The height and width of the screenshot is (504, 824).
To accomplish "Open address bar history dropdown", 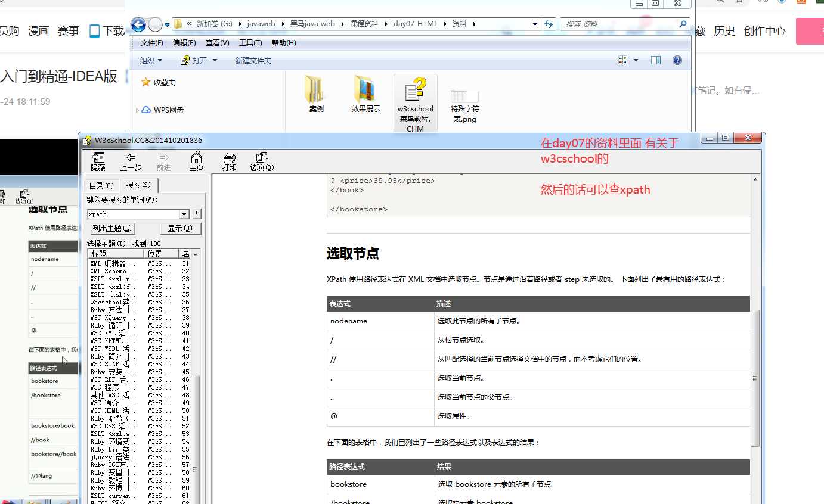I will (x=535, y=24).
